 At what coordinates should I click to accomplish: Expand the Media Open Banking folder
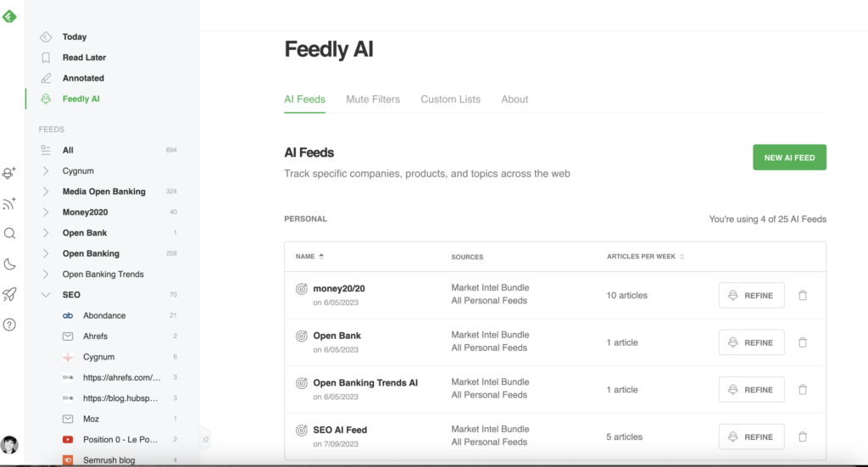pos(46,192)
